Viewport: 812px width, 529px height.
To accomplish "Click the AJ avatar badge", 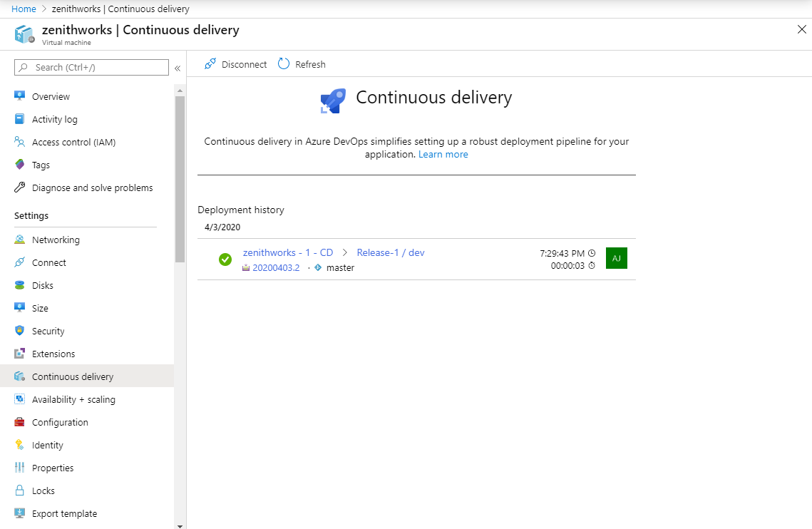I will (616, 259).
